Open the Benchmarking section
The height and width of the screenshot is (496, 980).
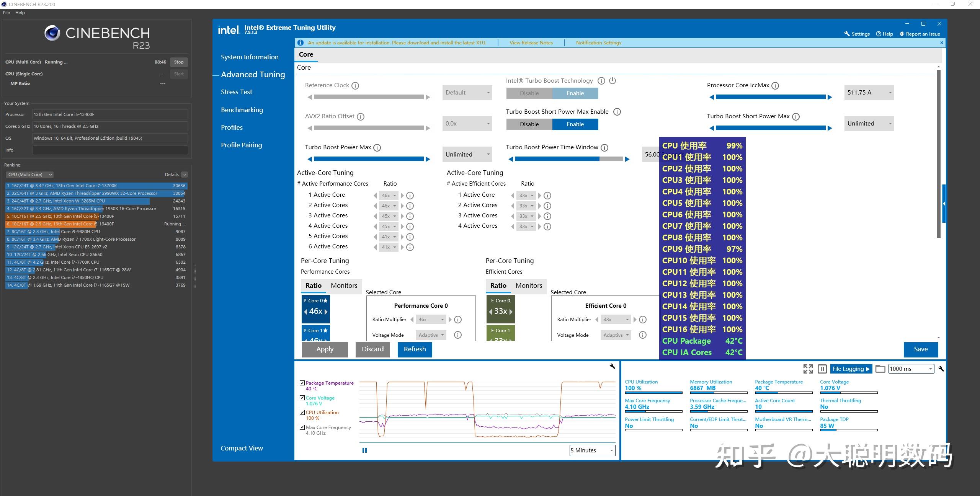(242, 110)
